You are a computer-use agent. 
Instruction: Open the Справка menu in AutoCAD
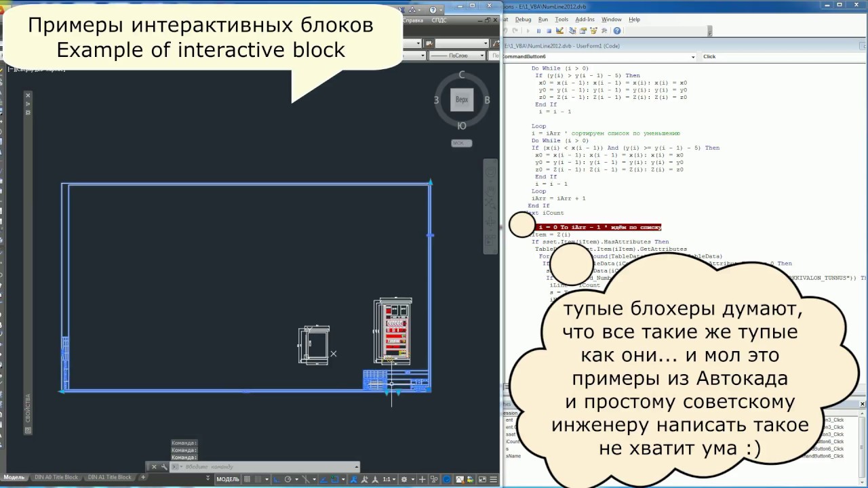tap(413, 20)
